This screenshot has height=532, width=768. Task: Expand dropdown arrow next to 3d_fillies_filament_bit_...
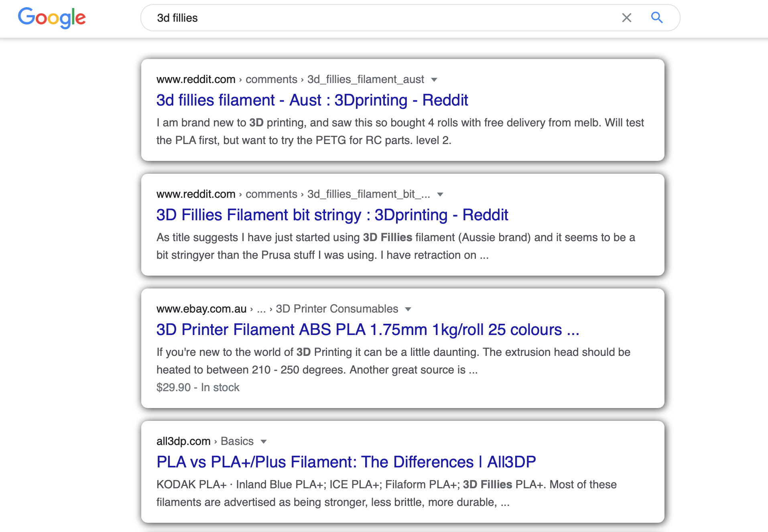pos(440,195)
